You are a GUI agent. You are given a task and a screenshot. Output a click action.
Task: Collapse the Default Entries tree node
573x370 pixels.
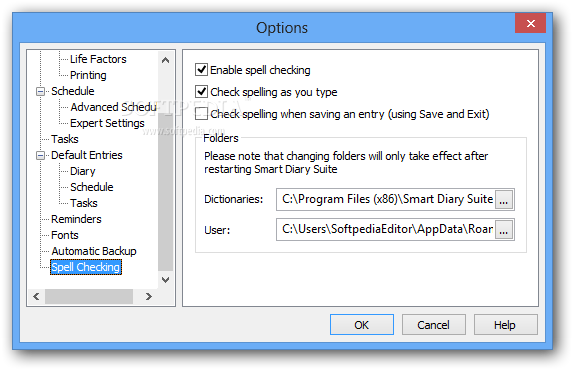coord(40,155)
